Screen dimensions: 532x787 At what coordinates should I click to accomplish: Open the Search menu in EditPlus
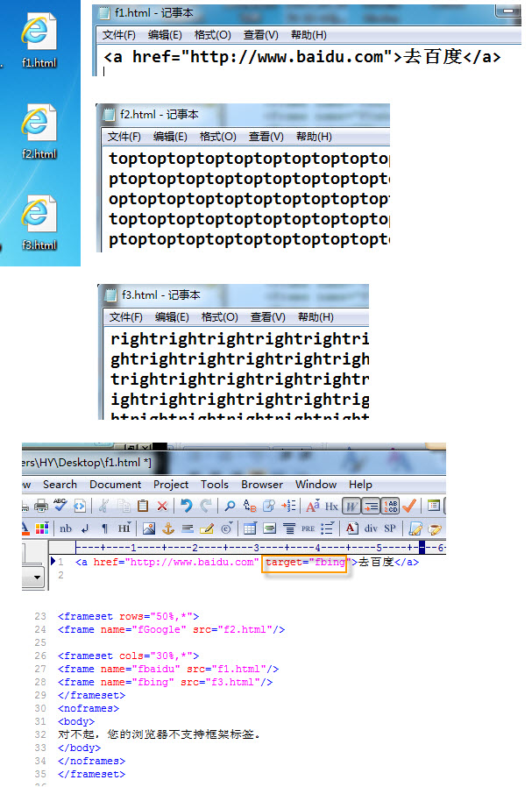60,485
